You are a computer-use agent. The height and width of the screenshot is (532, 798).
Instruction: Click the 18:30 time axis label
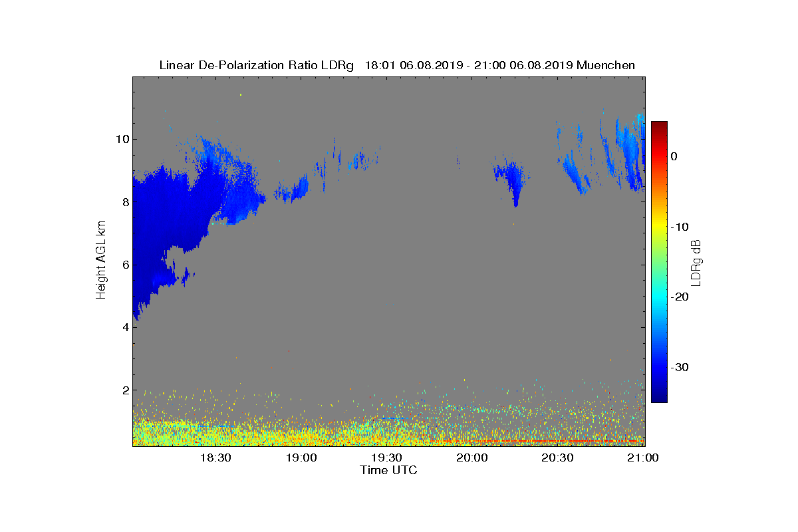215,458
